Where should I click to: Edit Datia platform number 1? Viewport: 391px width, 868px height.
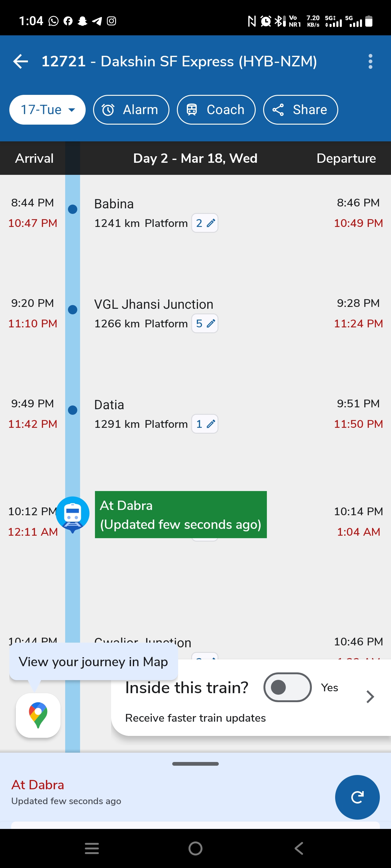coord(205,424)
